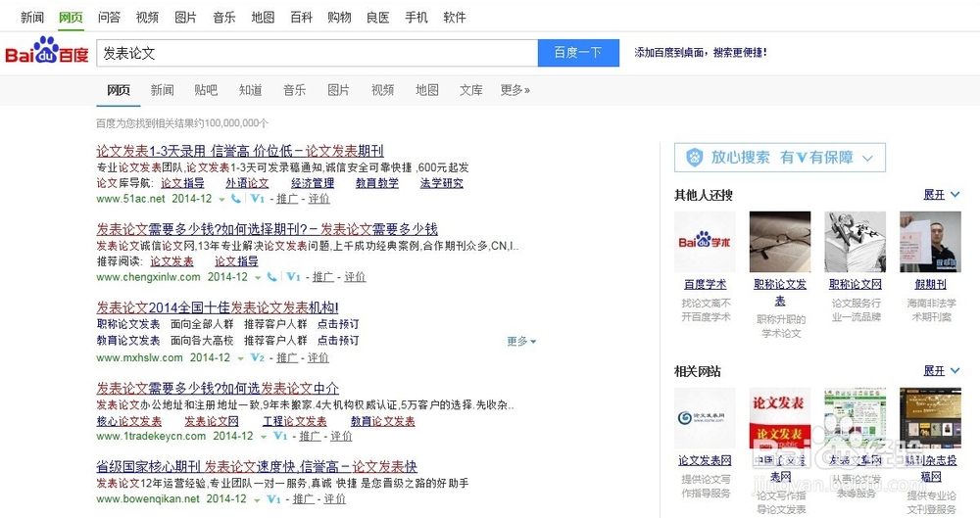Open dropdown arrow after www.mxhslw.com 2014-12
Screen dimensions: 980x518
point(240,358)
